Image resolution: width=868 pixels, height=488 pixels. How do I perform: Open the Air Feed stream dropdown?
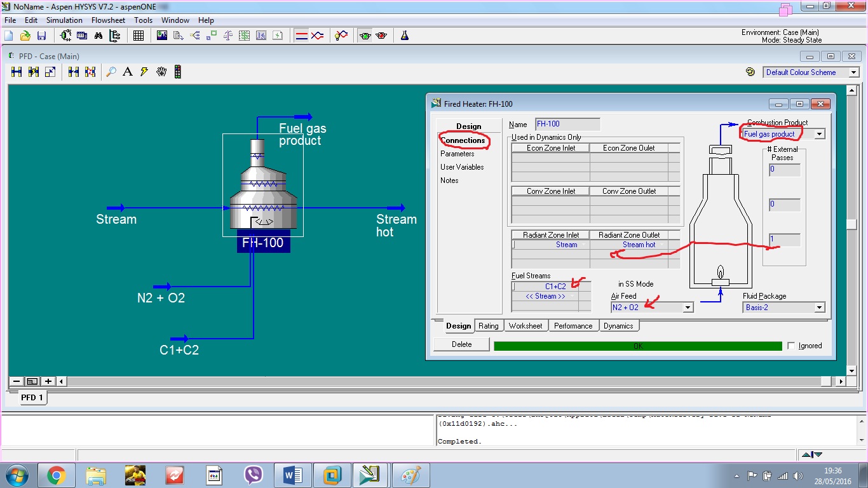[687, 306]
